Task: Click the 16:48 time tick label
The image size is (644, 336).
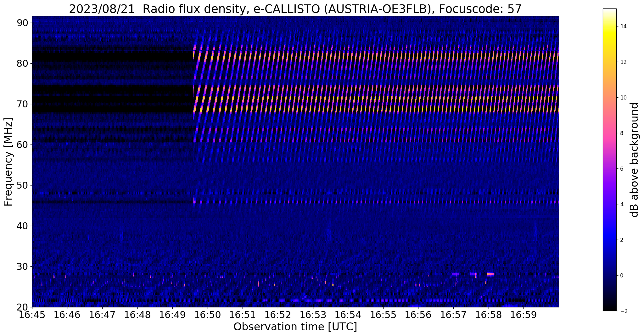Action: tap(137, 315)
